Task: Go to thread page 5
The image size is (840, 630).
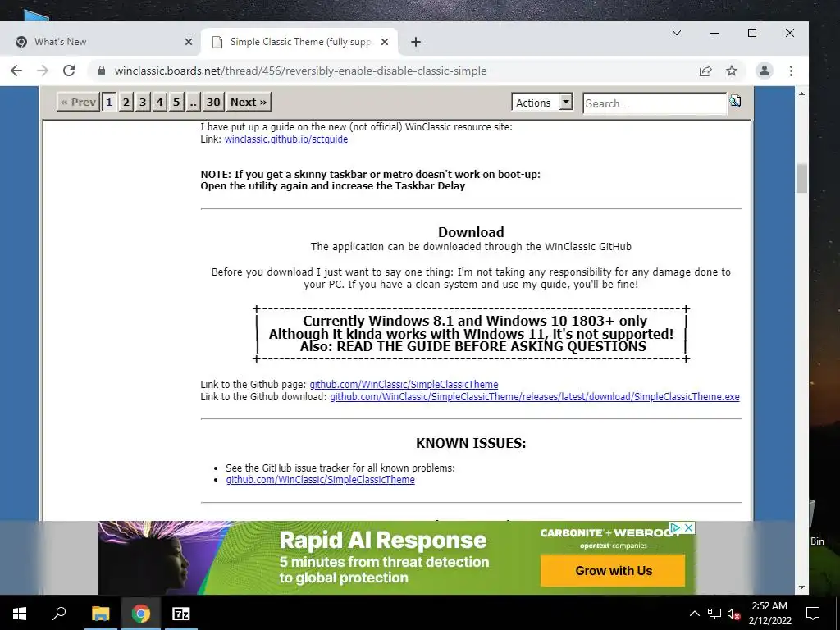Action: (176, 102)
